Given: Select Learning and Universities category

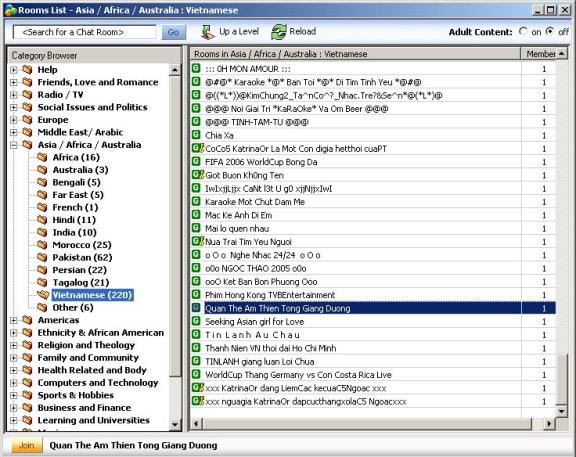Looking at the screenshot, I should coord(94,420).
